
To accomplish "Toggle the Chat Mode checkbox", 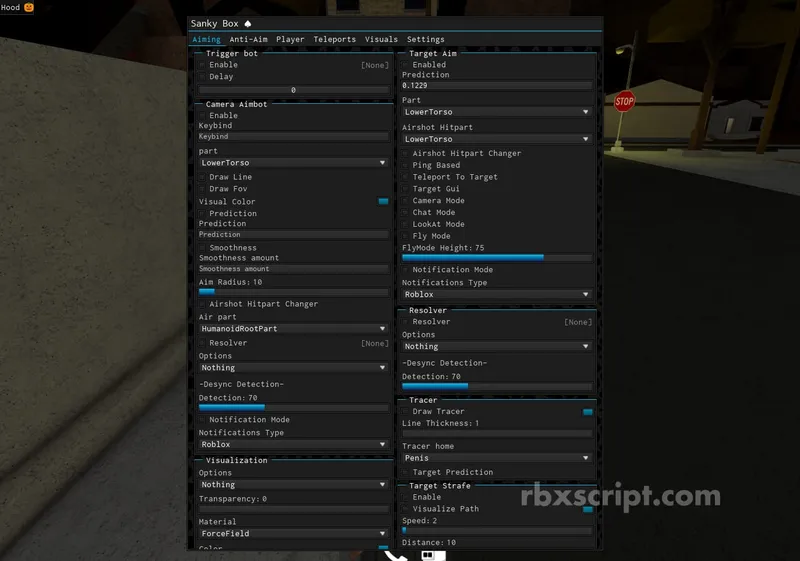I will 405,212.
